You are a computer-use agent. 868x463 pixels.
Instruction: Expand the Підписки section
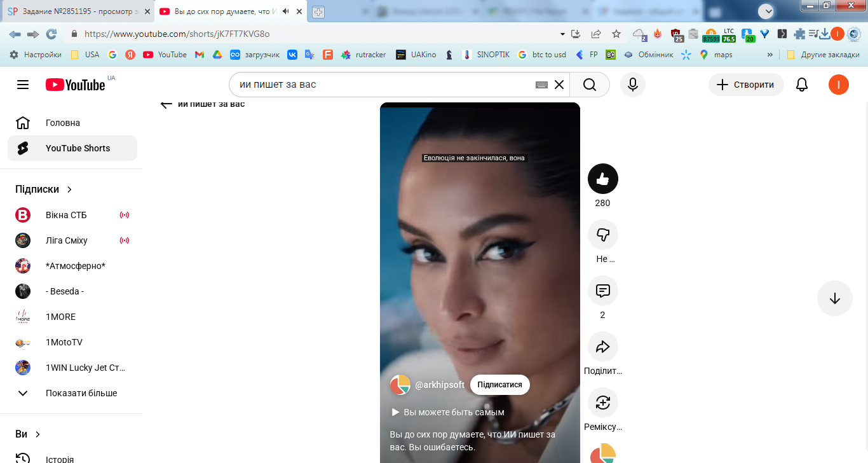click(44, 190)
